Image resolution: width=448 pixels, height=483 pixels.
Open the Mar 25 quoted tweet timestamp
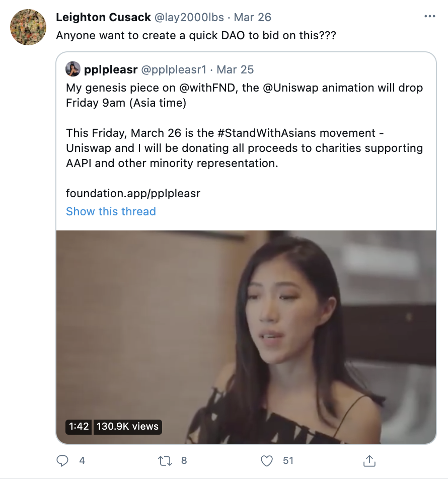point(235,69)
